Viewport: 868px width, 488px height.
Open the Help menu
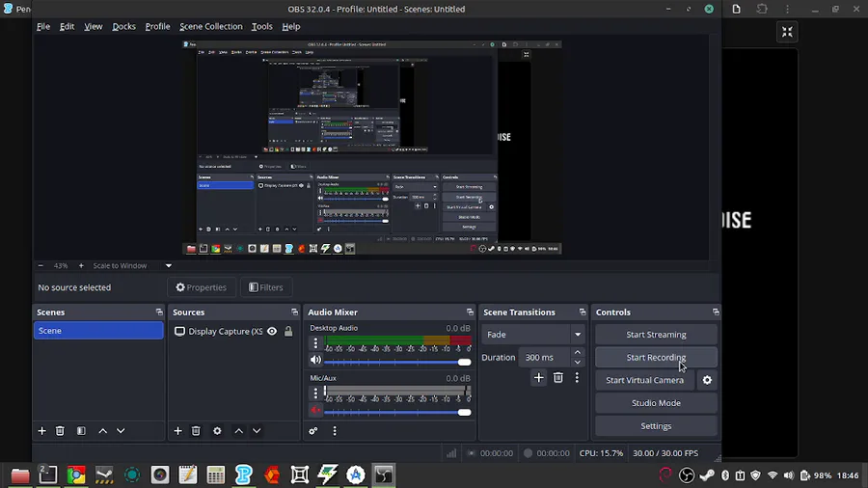pyautogui.click(x=290, y=27)
